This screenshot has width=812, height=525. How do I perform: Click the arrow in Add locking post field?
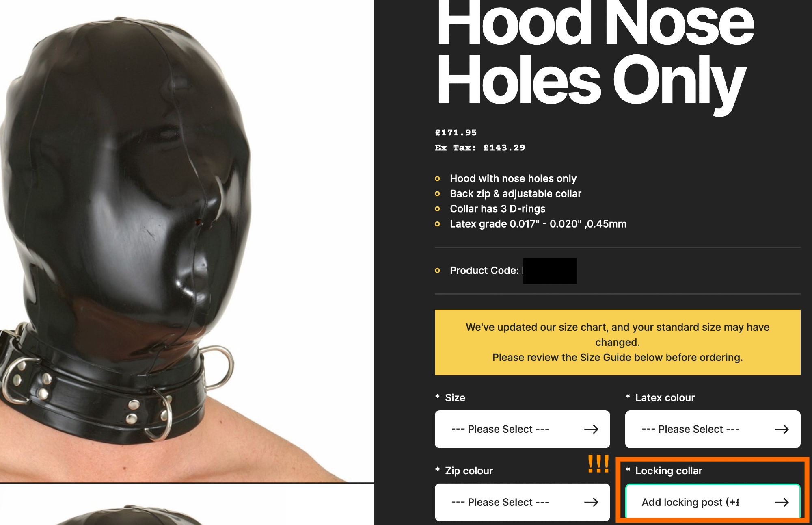tap(782, 502)
